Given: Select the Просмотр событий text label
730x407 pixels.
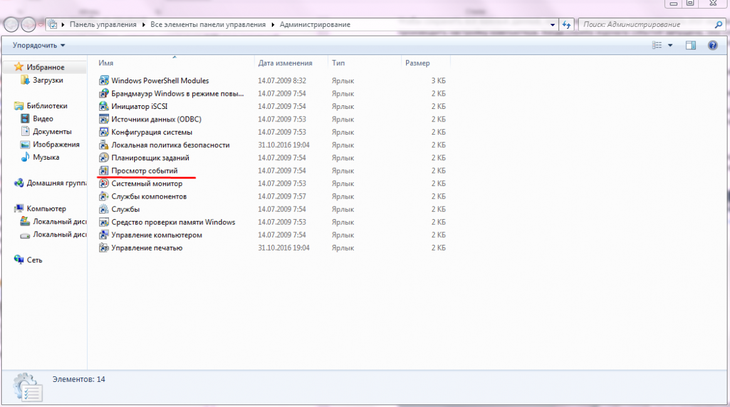Looking at the screenshot, I should tap(144, 171).
